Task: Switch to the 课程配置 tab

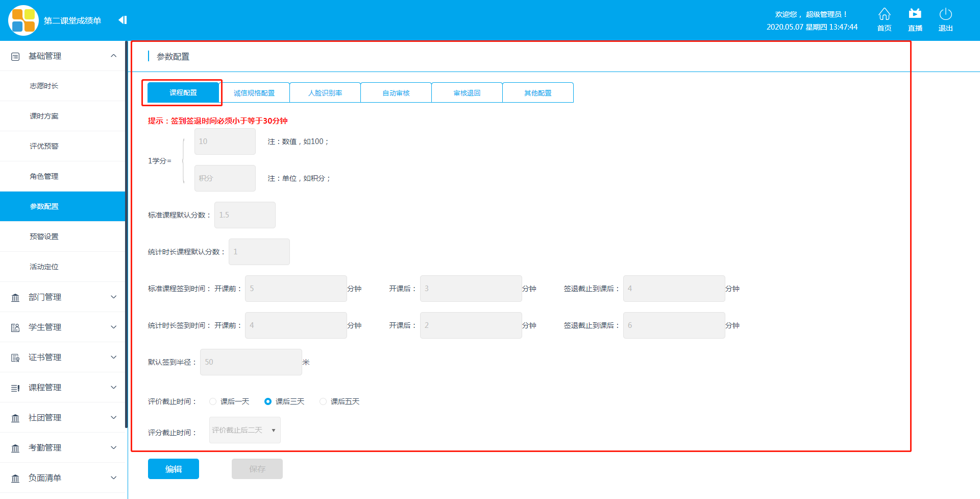Action: pyautogui.click(x=183, y=92)
